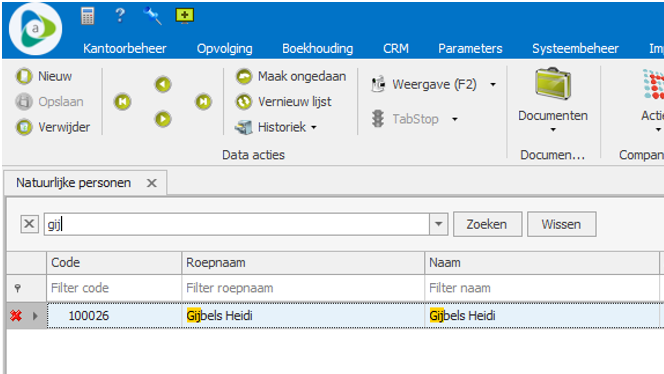Click the green monitor plus icon
The image size is (664, 374).
click(x=185, y=16)
